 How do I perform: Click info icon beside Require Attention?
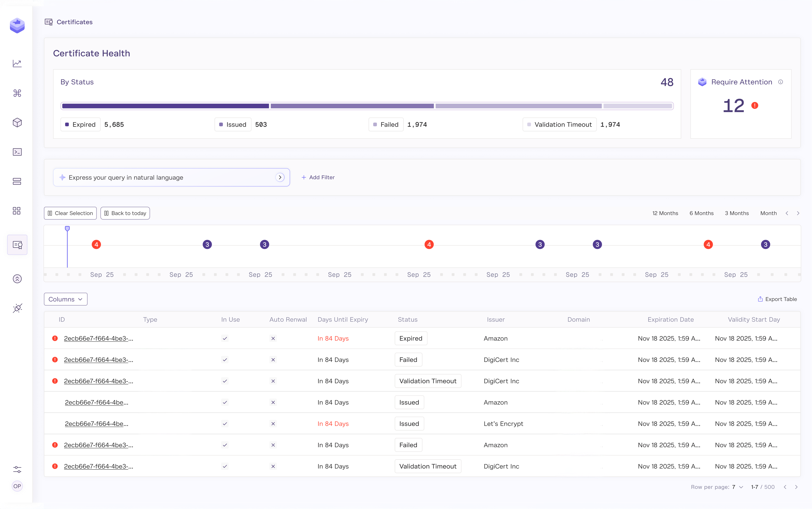click(x=780, y=82)
